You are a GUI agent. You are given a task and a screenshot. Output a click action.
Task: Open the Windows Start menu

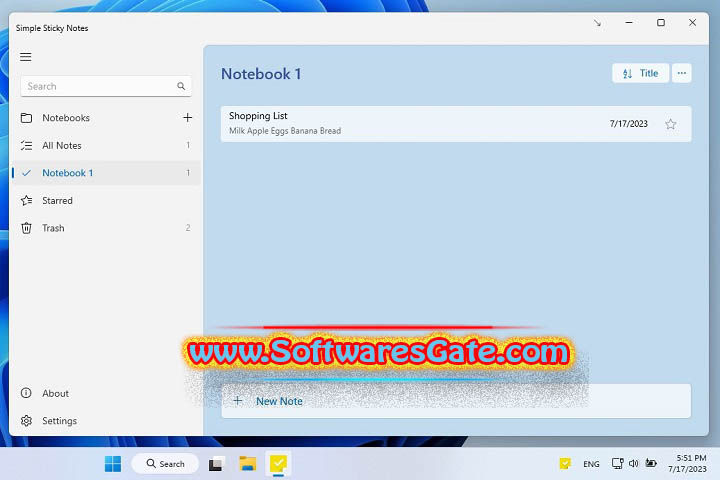112,464
